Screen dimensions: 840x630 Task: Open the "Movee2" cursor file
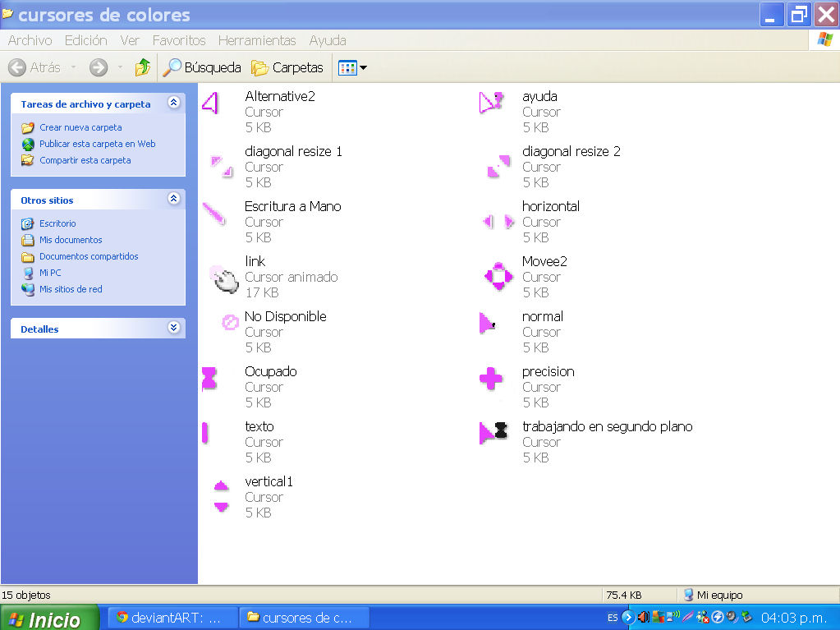[497, 277]
